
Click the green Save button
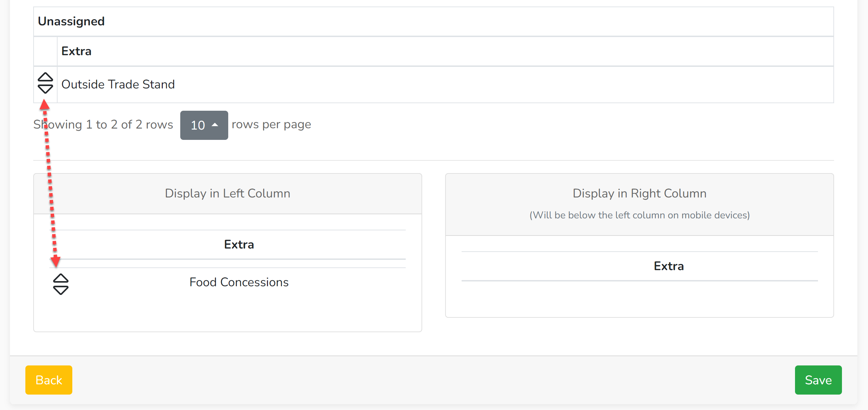pyautogui.click(x=818, y=380)
